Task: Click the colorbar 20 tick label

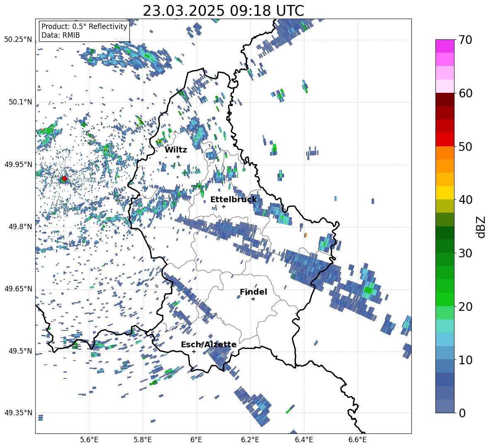Action: [465, 307]
